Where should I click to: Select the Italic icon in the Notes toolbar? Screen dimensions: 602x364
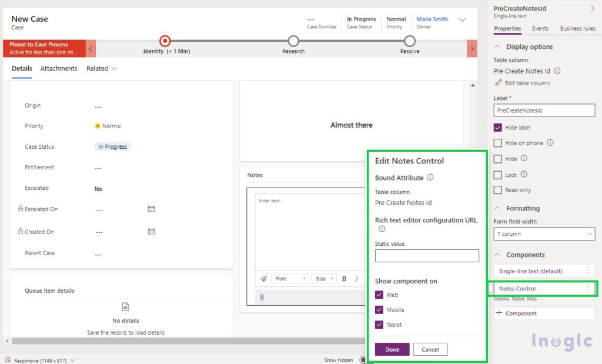click(356, 278)
